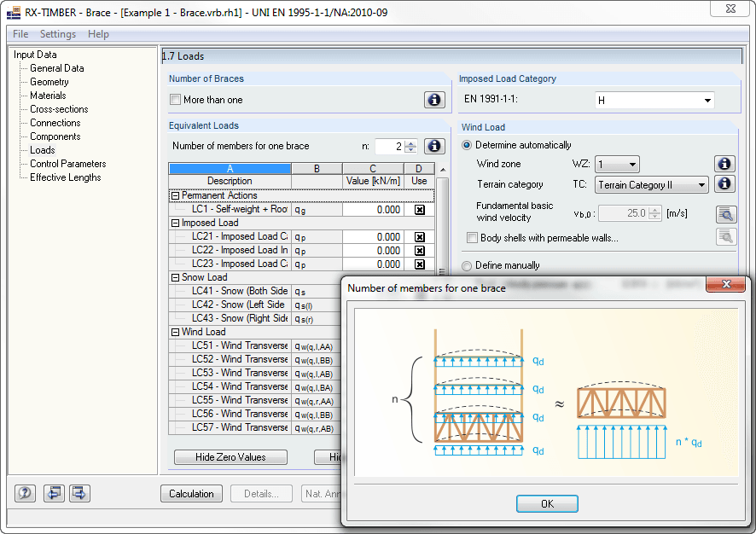Click the Calculation button
Viewport: 756px width, 534px height.
(191, 493)
